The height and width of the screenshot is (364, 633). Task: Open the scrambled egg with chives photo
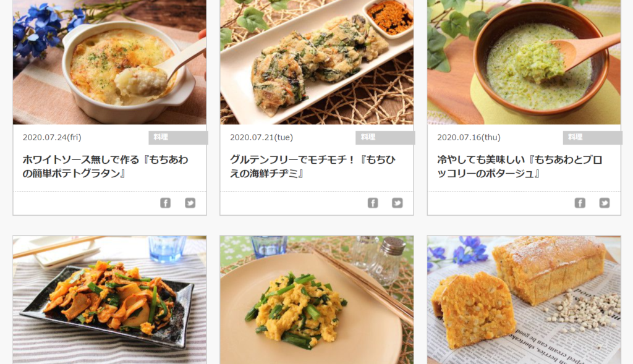click(x=317, y=300)
